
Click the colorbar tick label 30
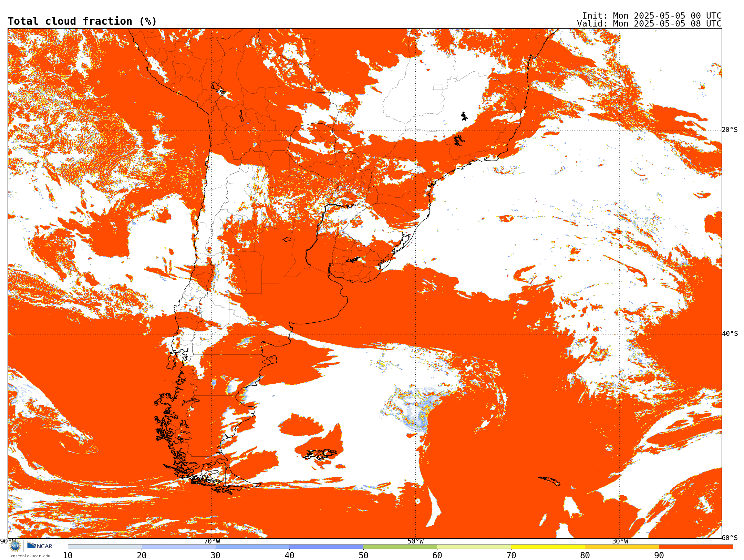(216, 556)
